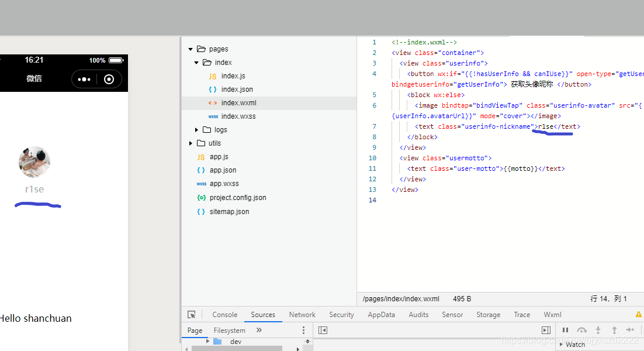
Task: Open app.json file
Action: pyautogui.click(x=223, y=170)
